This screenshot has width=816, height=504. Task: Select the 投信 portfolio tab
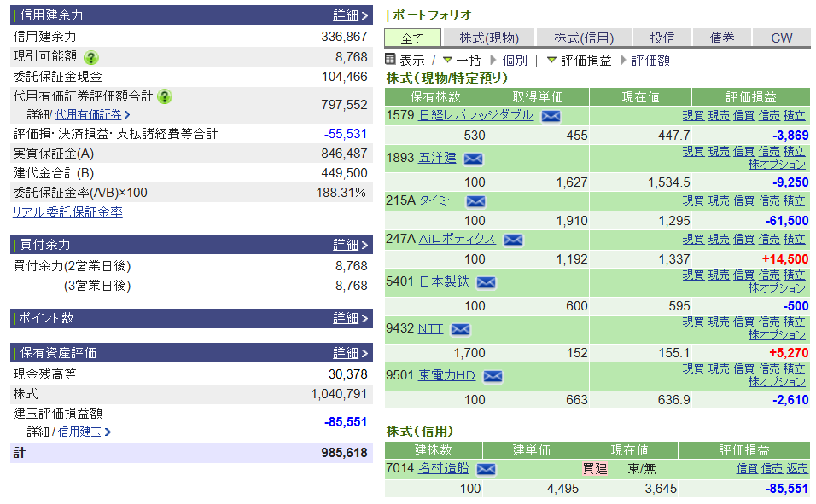pyautogui.click(x=662, y=38)
